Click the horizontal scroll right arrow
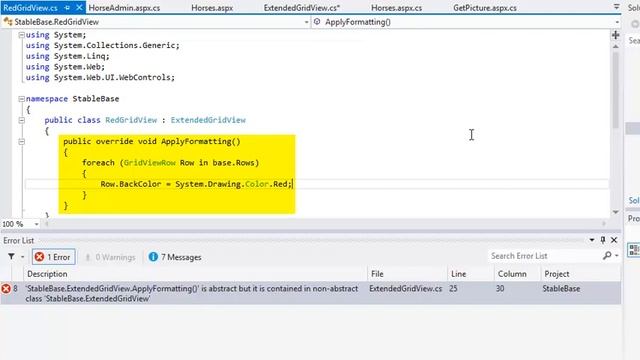Viewport: 640px width, 360px height. (x=604, y=224)
